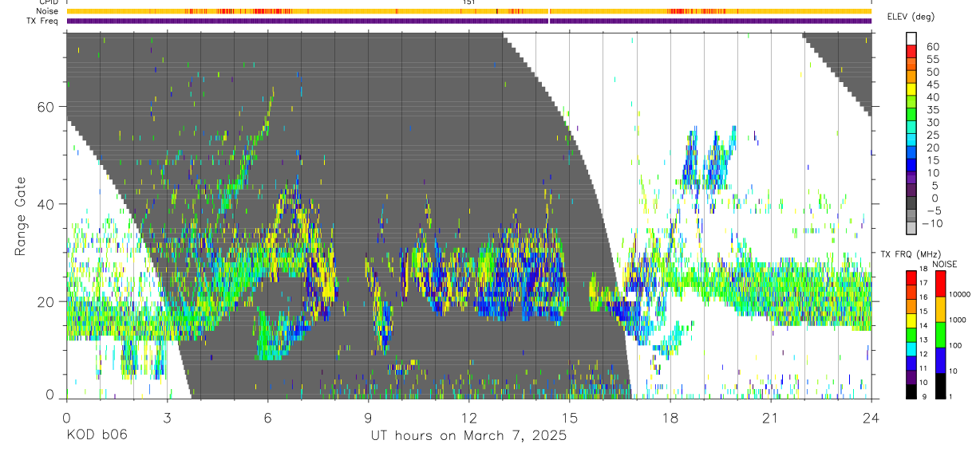Click the x-axis tick label '24'
The image size is (980, 452).
pyautogui.click(x=871, y=418)
